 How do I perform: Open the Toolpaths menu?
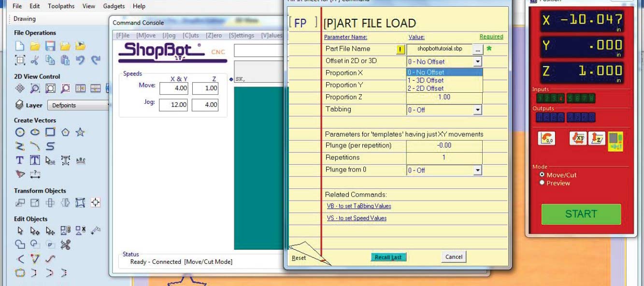(x=61, y=6)
